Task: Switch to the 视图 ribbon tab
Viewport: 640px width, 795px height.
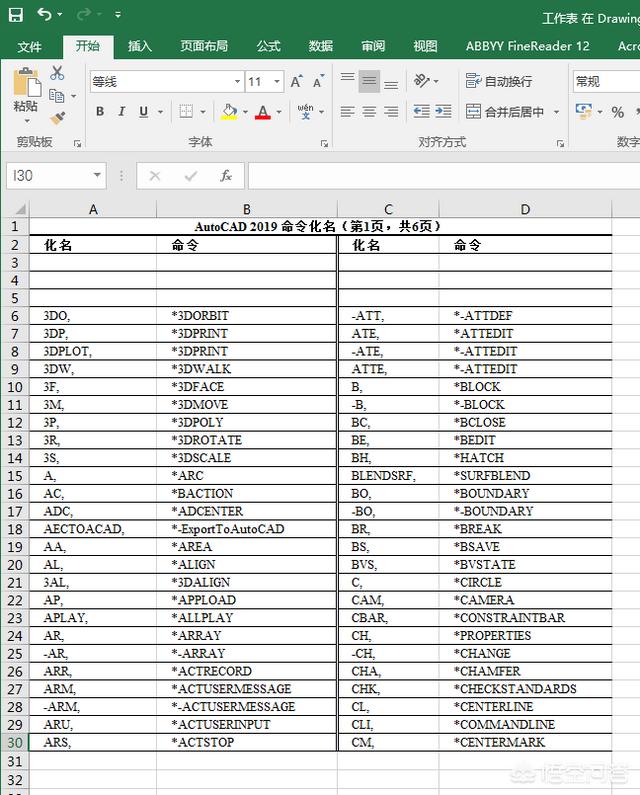Action: point(425,46)
